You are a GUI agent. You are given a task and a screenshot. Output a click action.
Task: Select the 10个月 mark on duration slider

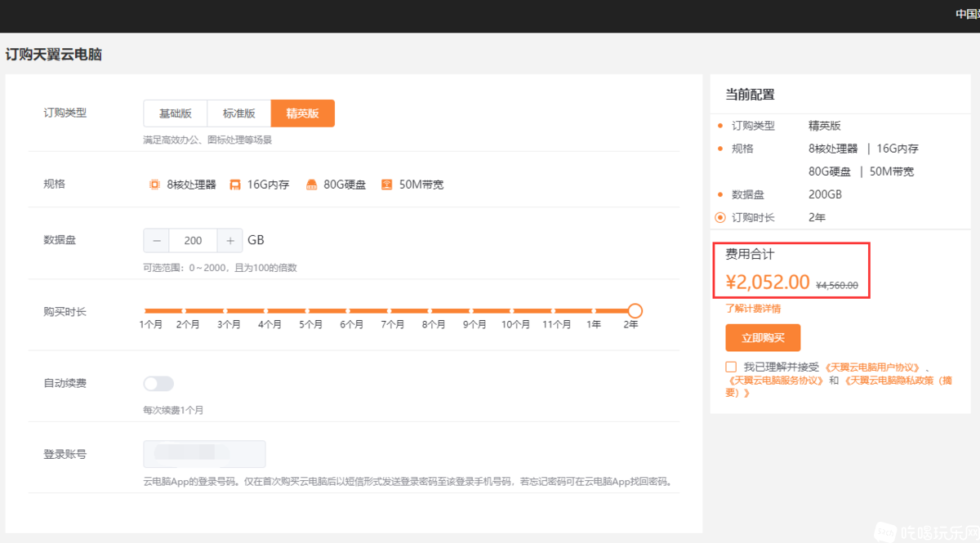tap(512, 311)
